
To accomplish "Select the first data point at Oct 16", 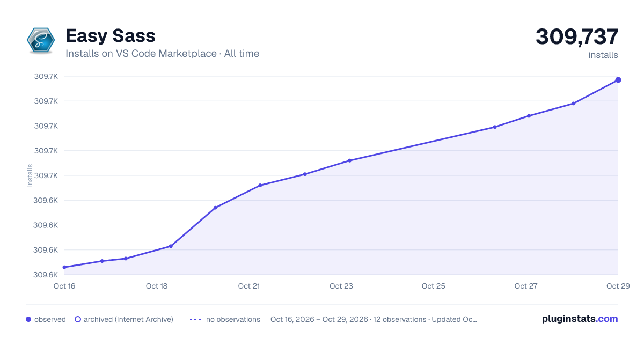I will [x=64, y=267].
